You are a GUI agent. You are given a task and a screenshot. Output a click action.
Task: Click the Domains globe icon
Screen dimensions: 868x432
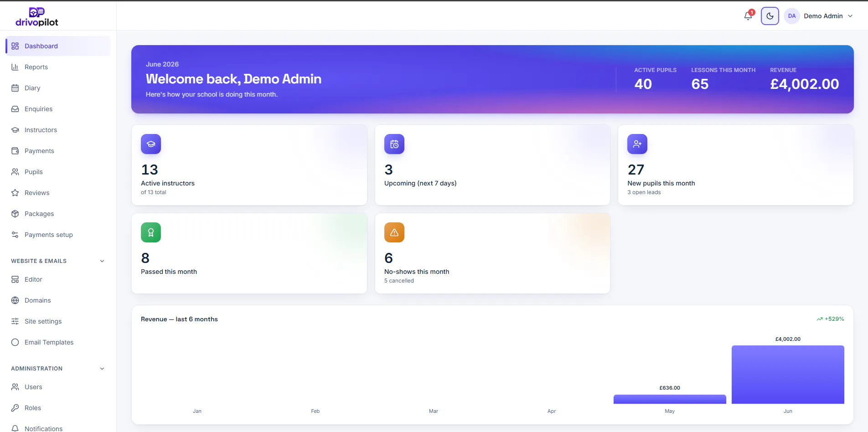[15, 300]
